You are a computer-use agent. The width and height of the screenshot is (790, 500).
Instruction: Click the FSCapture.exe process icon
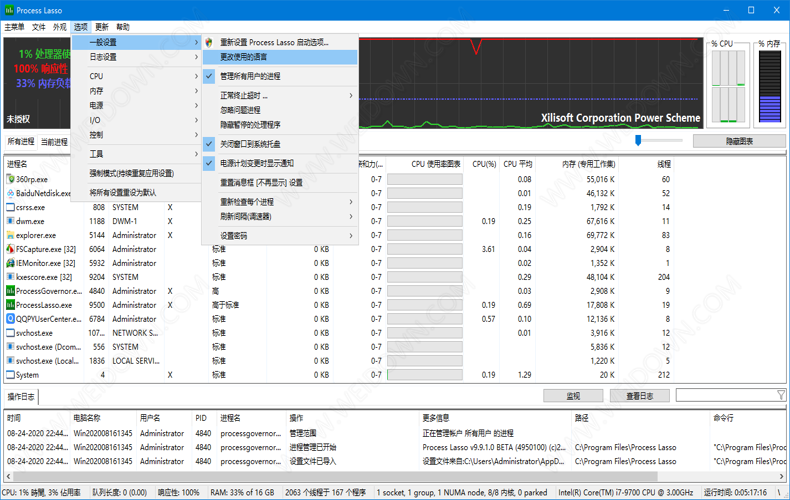[10, 249]
